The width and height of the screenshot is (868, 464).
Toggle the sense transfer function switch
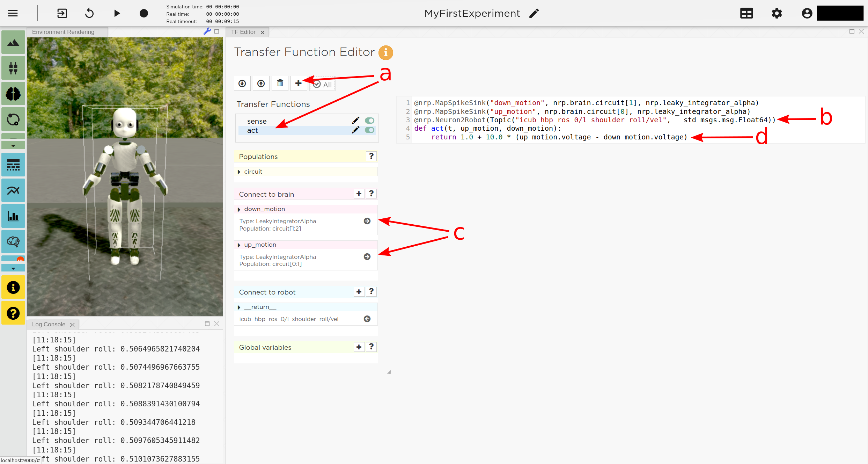369,121
